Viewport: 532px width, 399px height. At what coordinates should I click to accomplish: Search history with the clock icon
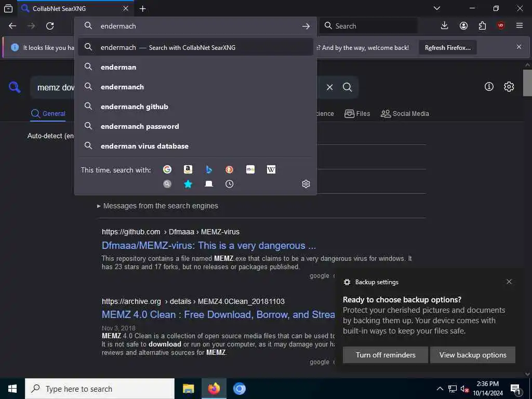click(229, 184)
